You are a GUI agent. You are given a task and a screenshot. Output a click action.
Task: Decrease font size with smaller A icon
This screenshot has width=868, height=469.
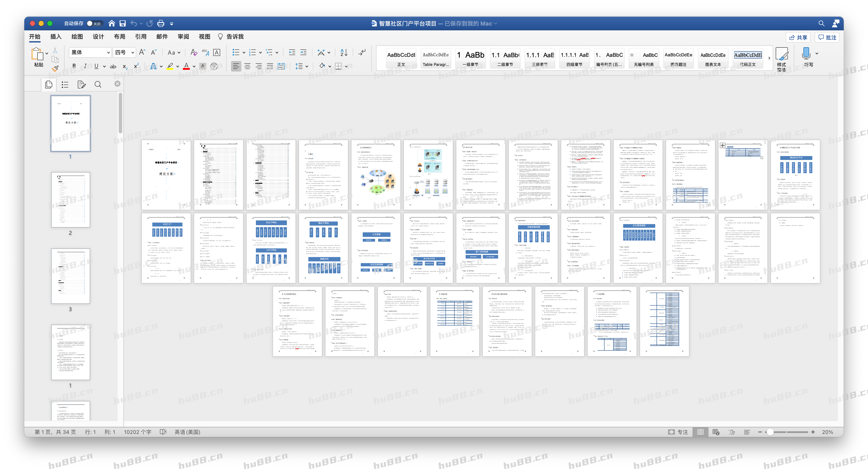click(x=154, y=52)
